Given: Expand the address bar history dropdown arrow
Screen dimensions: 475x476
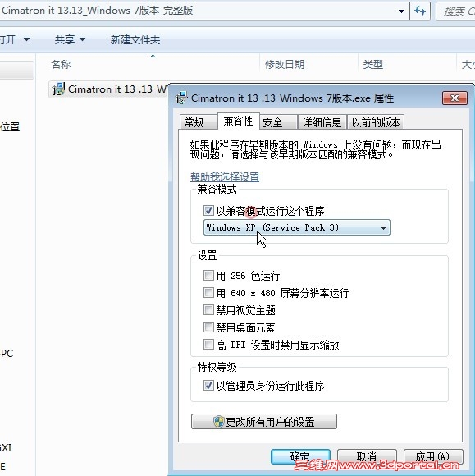Looking at the screenshot, I should click(401, 11).
